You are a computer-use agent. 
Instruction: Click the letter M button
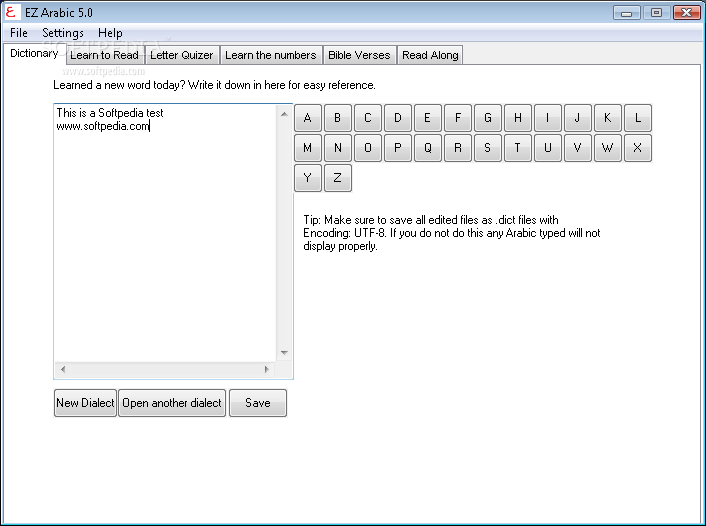[x=308, y=148]
